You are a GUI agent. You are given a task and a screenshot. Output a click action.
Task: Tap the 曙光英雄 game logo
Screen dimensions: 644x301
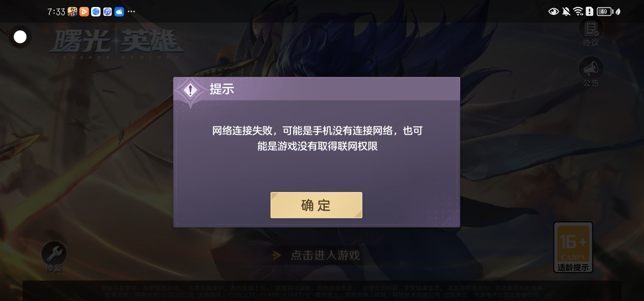tap(116, 43)
